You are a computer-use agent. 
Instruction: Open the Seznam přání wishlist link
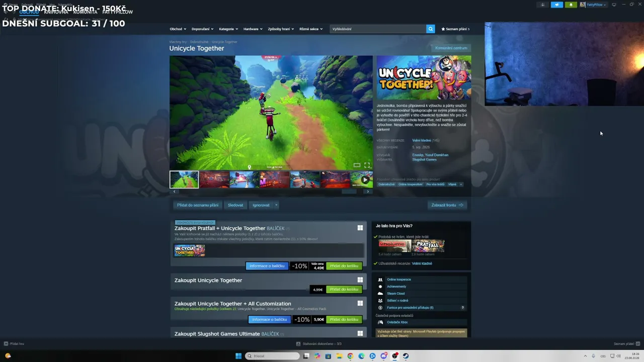point(455,29)
